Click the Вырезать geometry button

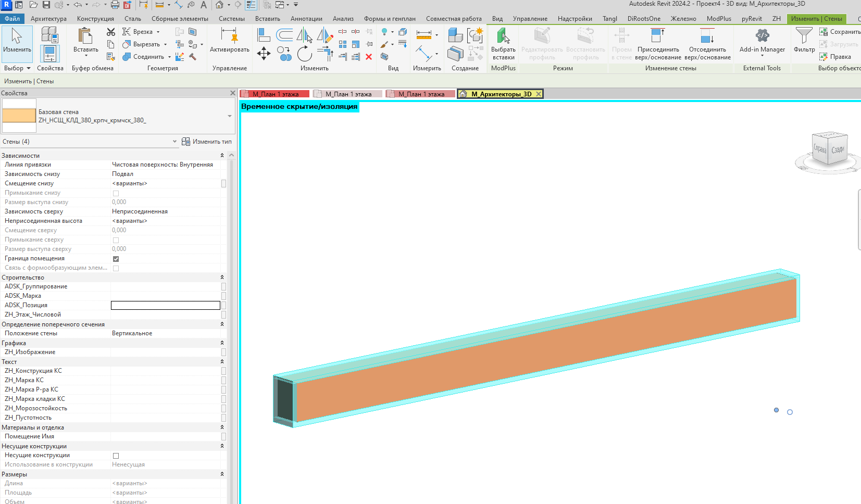[141, 44]
